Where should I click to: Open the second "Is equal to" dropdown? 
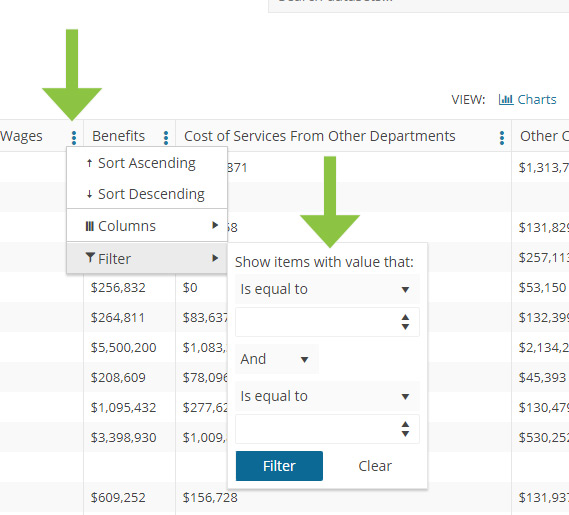coord(327,396)
